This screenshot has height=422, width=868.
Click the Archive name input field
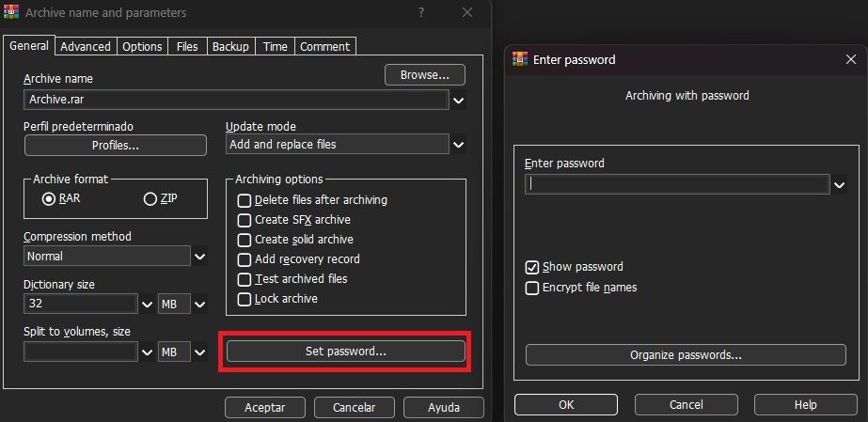236,101
